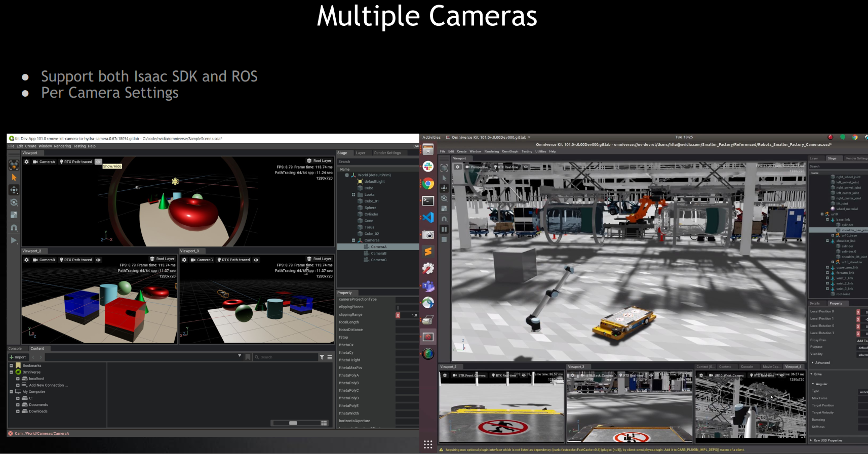
Task: Click the Content browser search field
Action: click(x=285, y=357)
